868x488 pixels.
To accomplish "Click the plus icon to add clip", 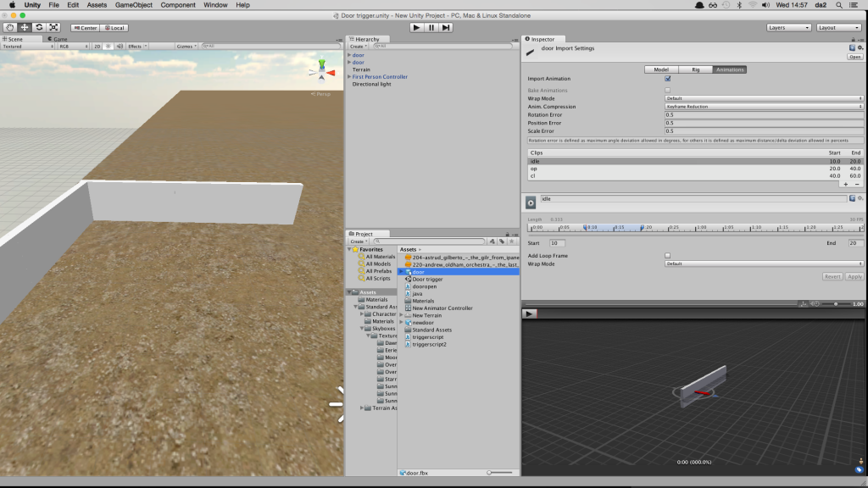I will (x=845, y=184).
